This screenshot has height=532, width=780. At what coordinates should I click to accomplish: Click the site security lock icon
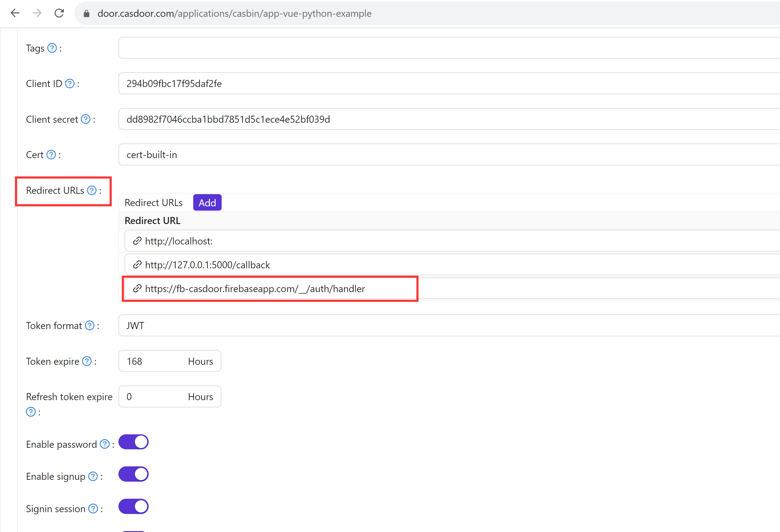[x=86, y=13]
